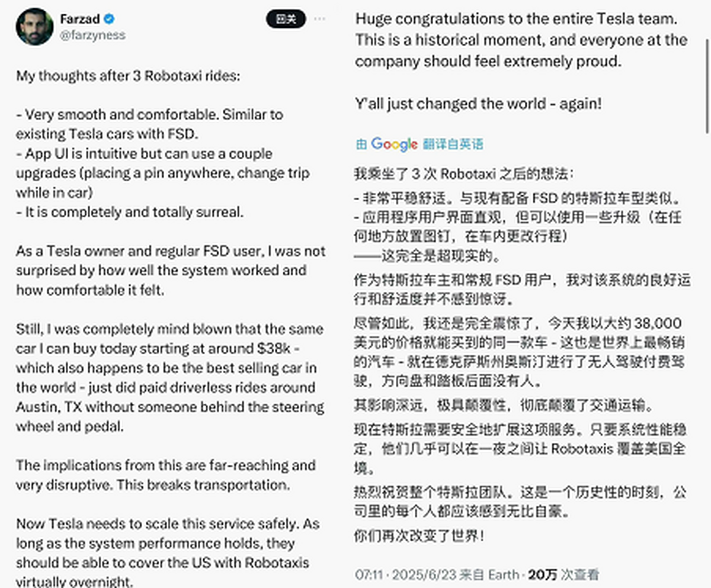
Task: Open the @farzyness handle link
Action: (x=92, y=35)
